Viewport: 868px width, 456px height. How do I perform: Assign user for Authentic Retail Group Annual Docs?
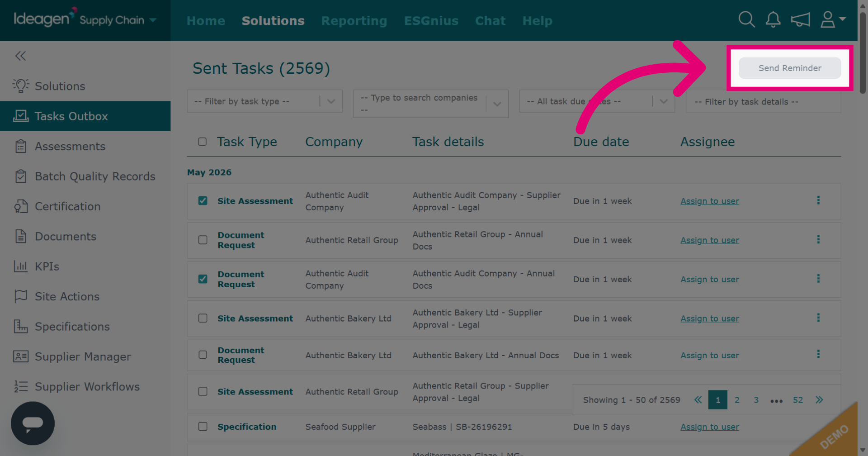point(710,240)
